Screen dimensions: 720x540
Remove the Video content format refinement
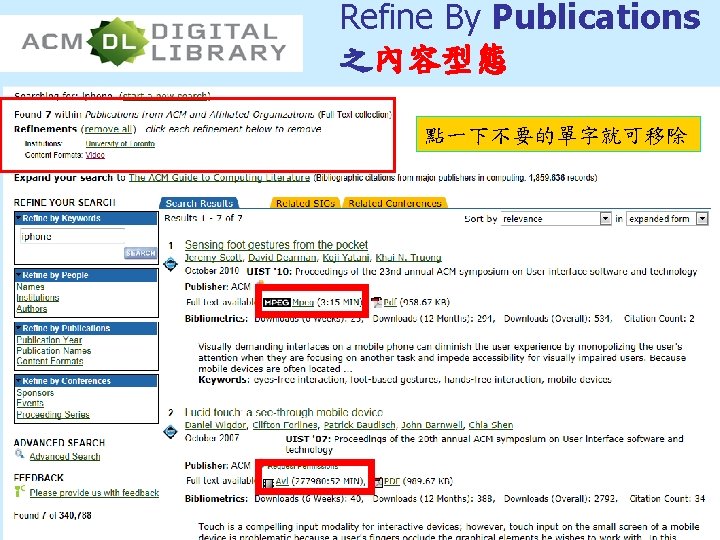coord(95,155)
